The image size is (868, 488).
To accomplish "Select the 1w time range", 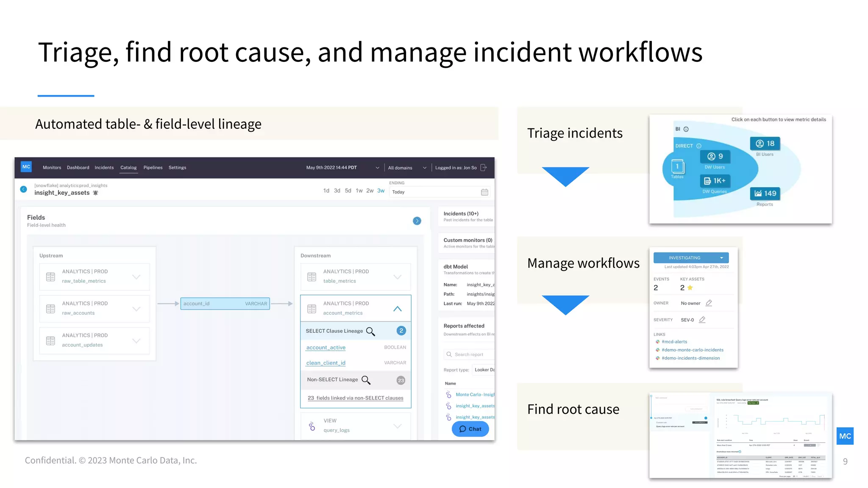I will (x=359, y=191).
